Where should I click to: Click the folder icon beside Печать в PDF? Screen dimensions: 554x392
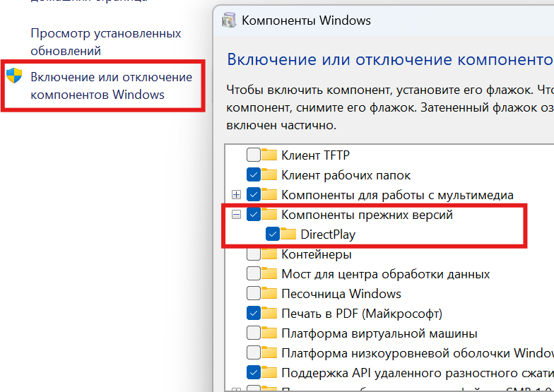click(269, 314)
